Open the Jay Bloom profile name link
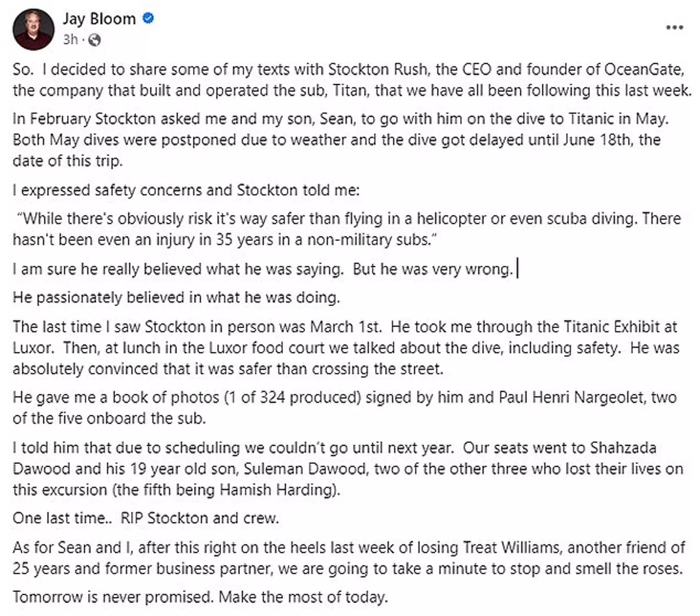Viewport: 700px width, 616px height. point(99,18)
